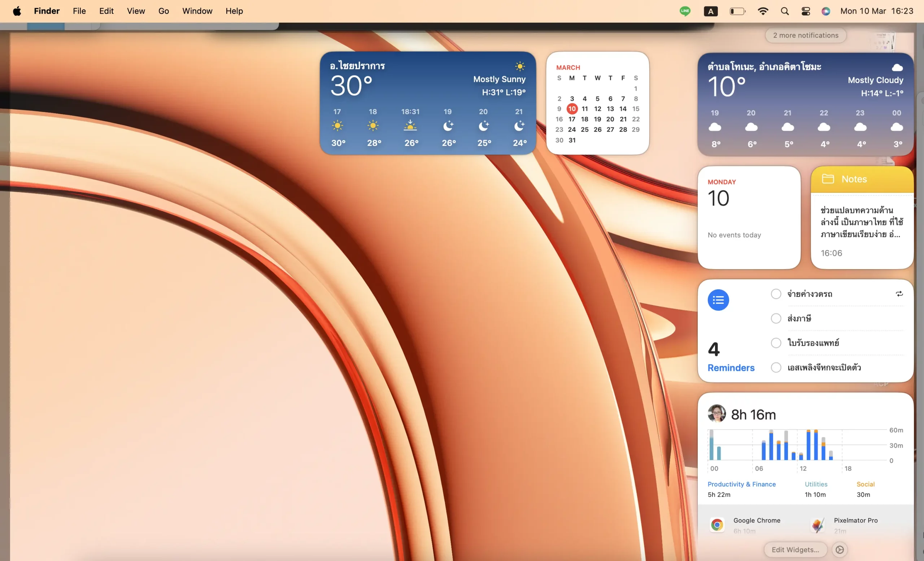Open the Go menu

pyautogui.click(x=164, y=11)
